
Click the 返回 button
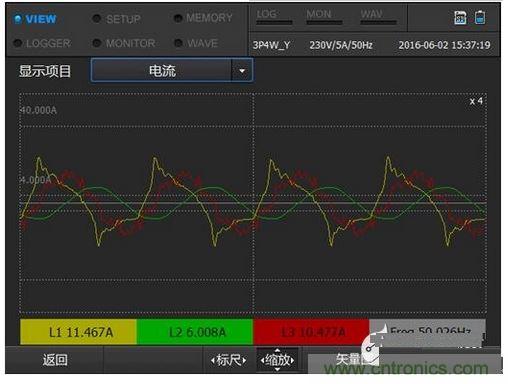(x=55, y=360)
